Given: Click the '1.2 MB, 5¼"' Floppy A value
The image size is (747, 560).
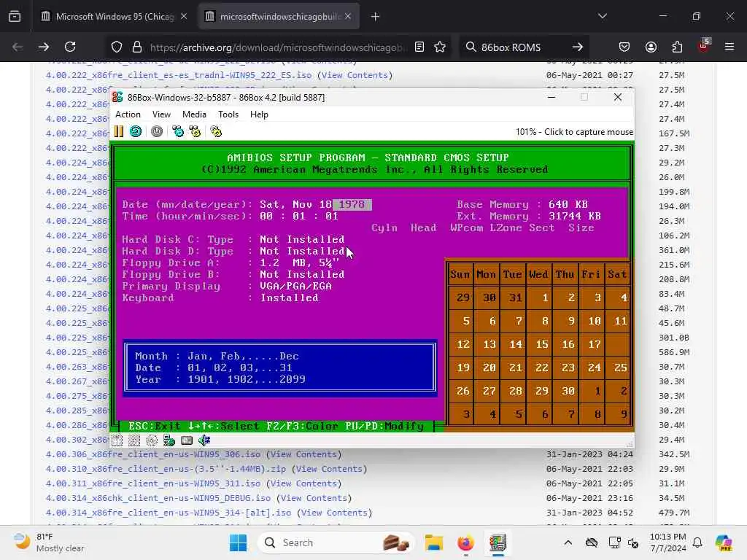Looking at the screenshot, I should [299, 262].
